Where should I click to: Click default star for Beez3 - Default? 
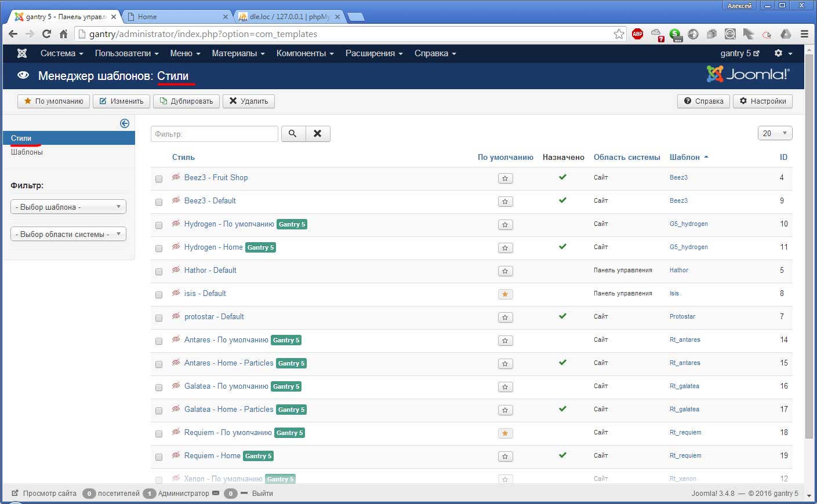(505, 202)
